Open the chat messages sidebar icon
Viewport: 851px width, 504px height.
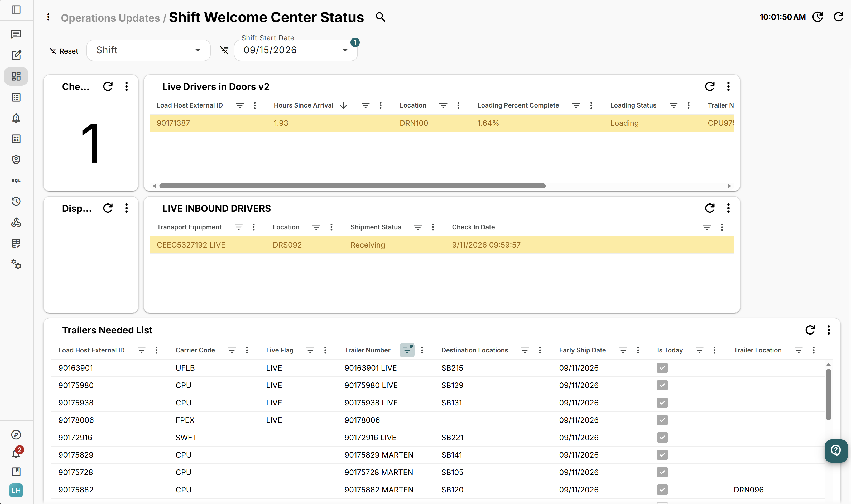point(16,34)
